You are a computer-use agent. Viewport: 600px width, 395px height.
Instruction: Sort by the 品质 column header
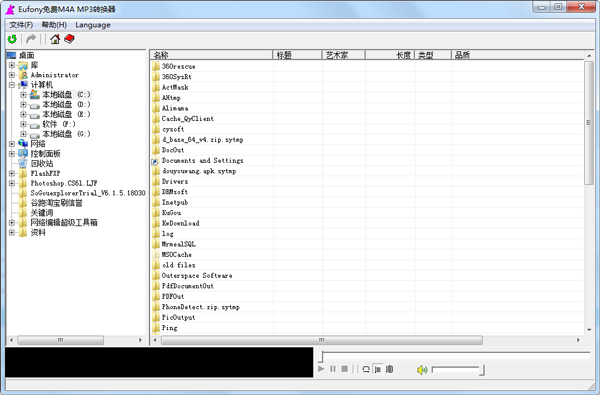[518, 55]
